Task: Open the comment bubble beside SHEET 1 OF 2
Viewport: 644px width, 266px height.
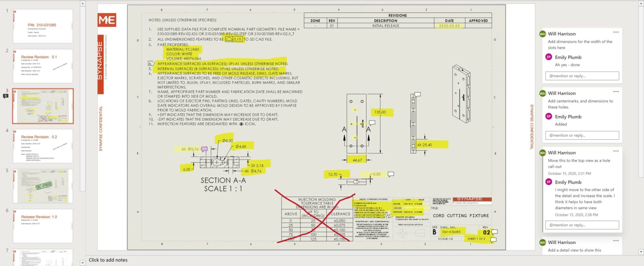Action: click(x=493, y=240)
